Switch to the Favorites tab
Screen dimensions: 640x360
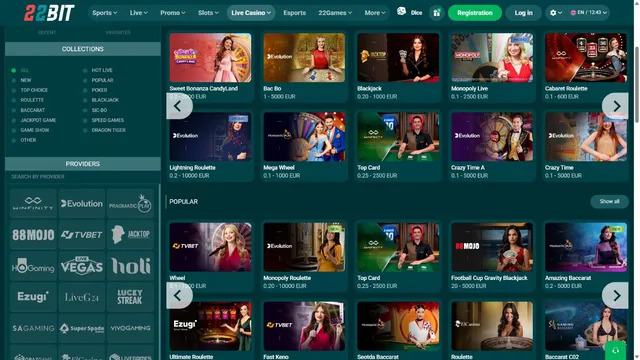click(x=118, y=32)
